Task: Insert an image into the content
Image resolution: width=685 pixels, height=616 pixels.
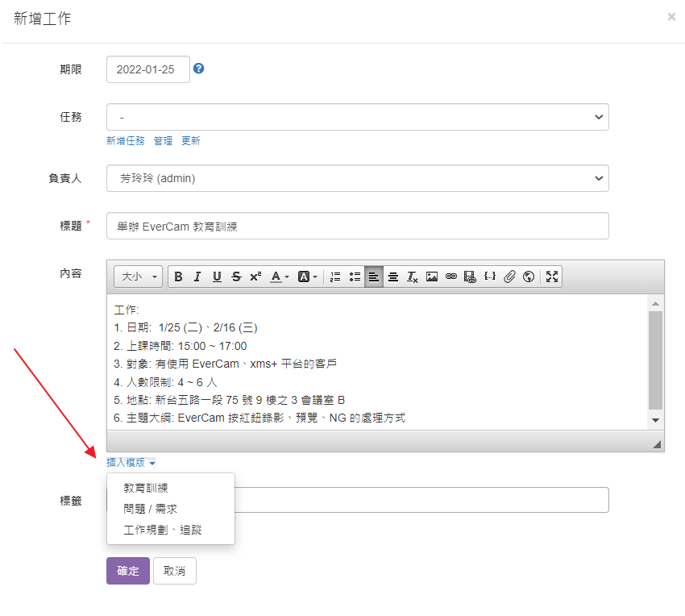Action: tap(431, 277)
